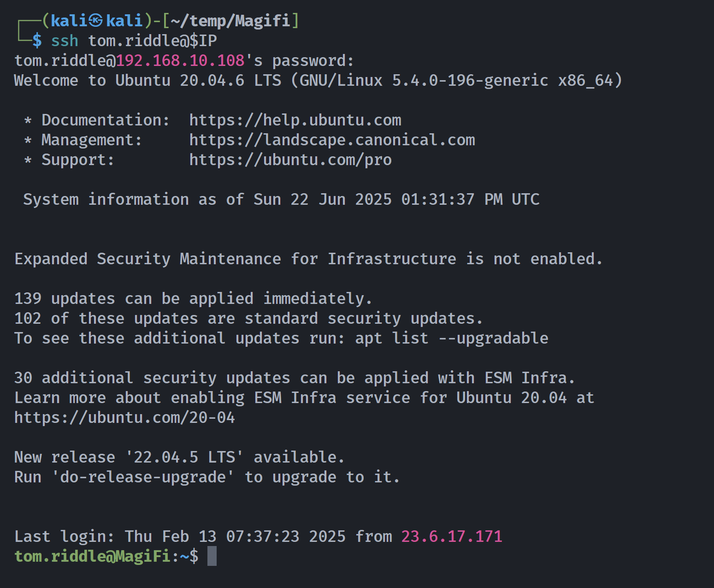The height and width of the screenshot is (588, 714).
Task: Click the ~/temp/Magifi directory path
Action: click(x=230, y=21)
